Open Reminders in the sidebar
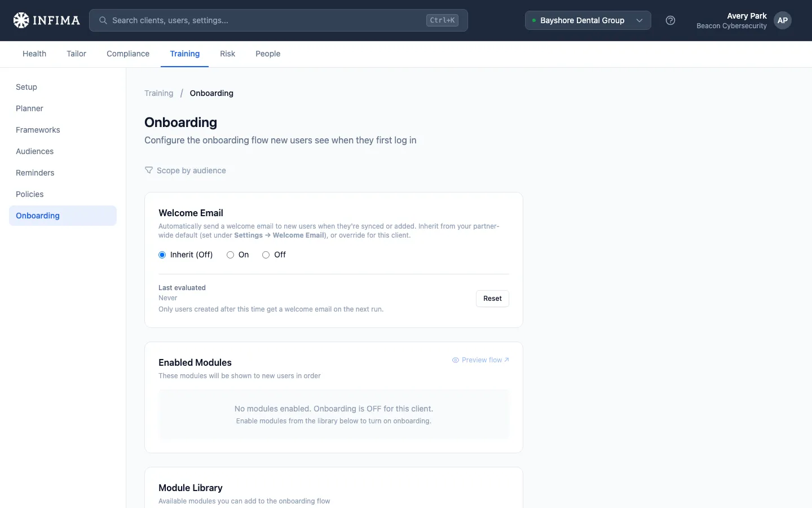812x508 pixels. [63, 173]
